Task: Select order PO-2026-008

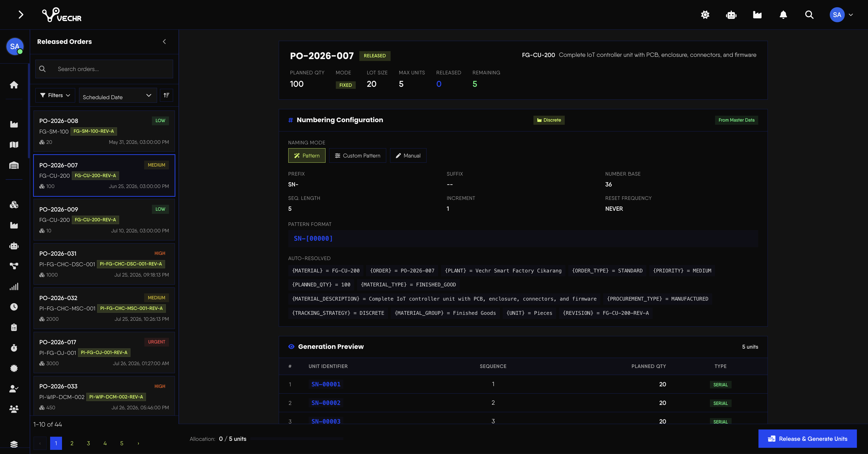Action: point(104,131)
